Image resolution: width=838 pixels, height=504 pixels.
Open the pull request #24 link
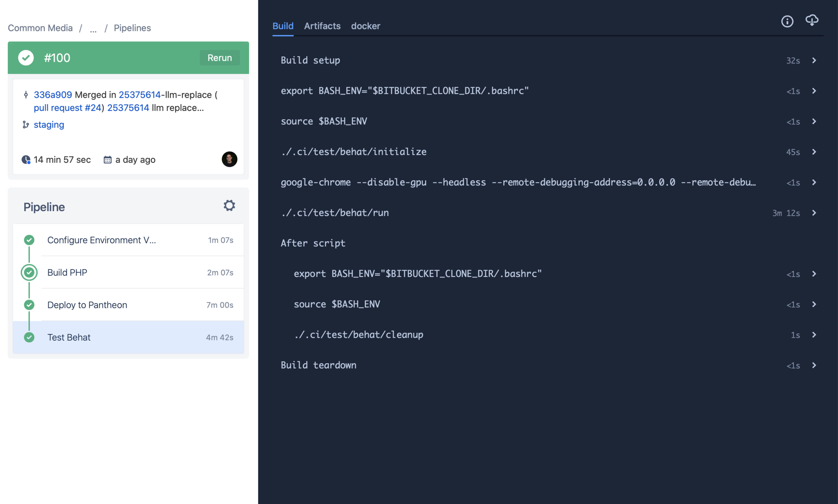click(68, 108)
